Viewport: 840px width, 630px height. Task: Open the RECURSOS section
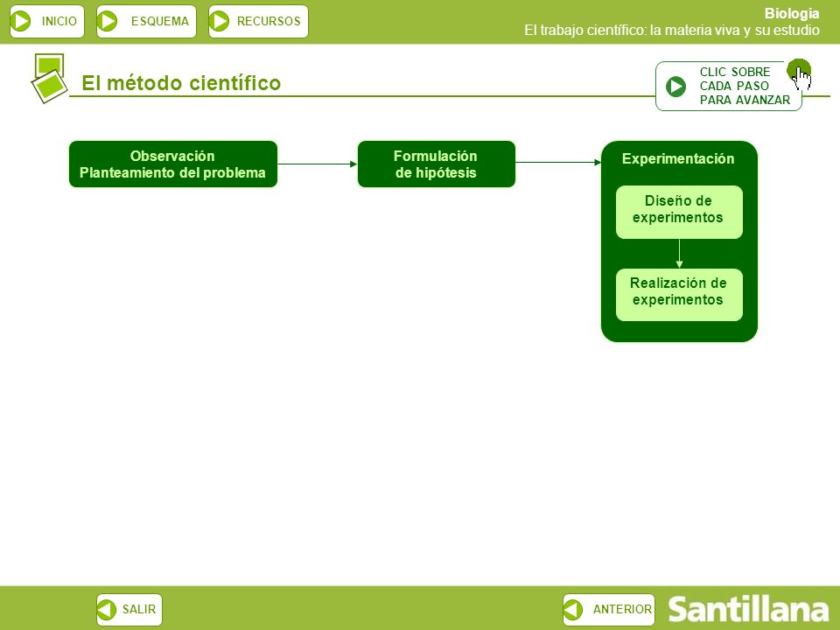click(258, 21)
